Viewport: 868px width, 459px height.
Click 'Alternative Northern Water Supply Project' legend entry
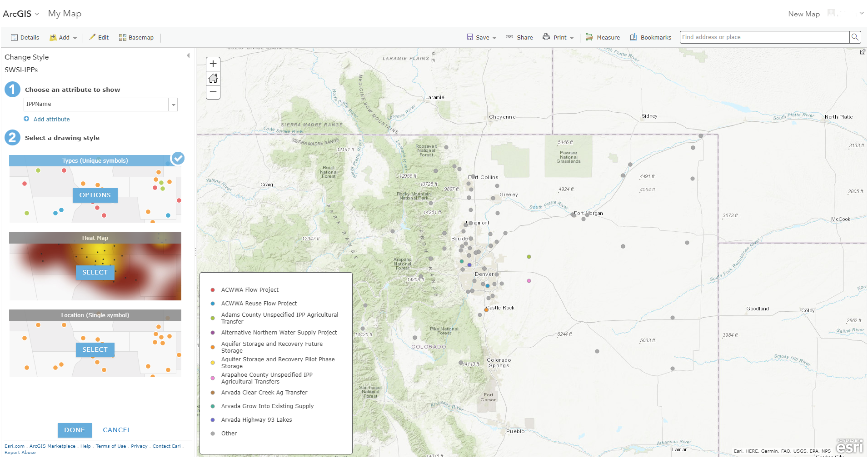point(279,333)
